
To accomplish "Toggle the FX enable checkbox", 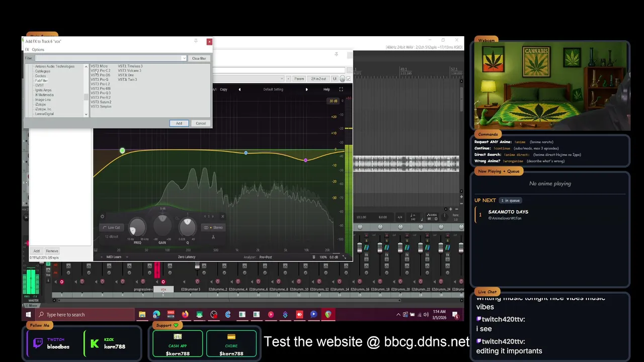I will coord(349,79).
